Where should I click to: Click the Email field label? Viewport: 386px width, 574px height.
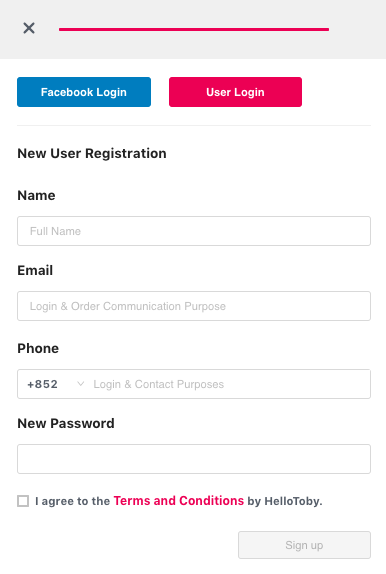click(35, 271)
